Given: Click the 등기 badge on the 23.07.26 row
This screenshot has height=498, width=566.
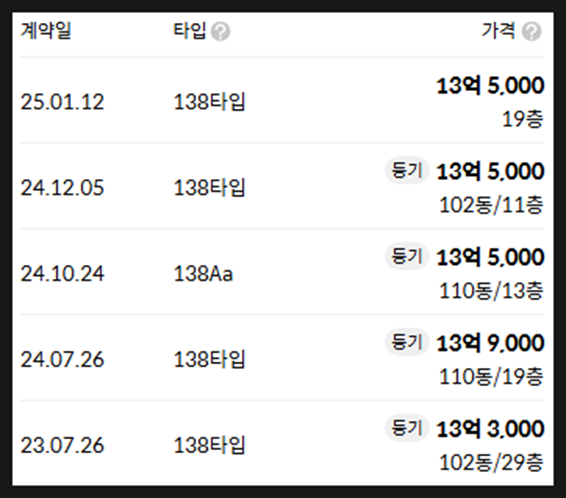Looking at the screenshot, I should 407,428.
